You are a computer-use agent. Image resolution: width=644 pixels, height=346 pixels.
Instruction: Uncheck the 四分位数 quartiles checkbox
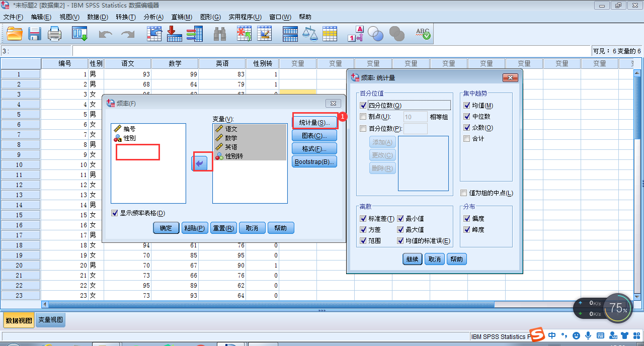pyautogui.click(x=363, y=106)
